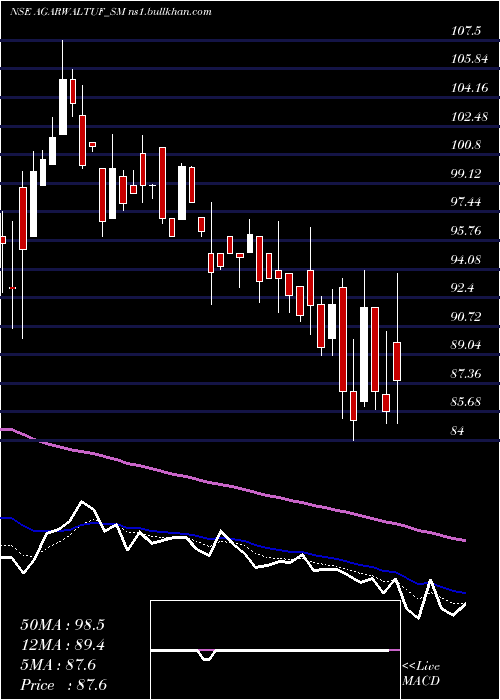Select the Price : 87.6 readout
The image size is (500, 700).
tap(63, 685)
